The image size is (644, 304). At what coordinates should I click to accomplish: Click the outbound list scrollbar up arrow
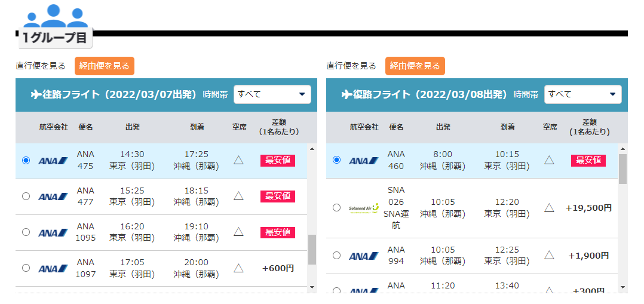tap(312, 149)
